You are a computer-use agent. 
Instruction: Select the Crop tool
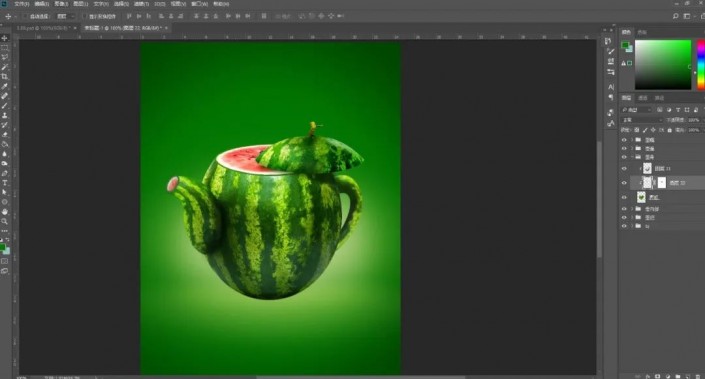(x=4, y=76)
